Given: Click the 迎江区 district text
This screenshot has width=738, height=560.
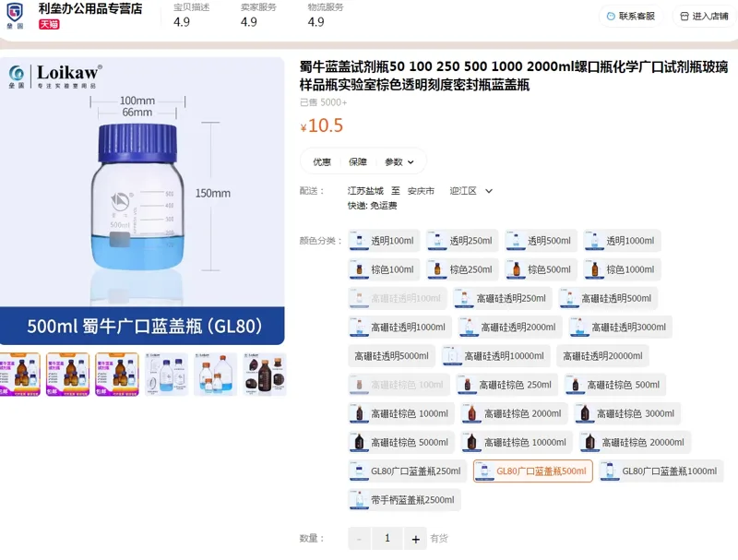Looking at the screenshot, I should coord(463,191).
